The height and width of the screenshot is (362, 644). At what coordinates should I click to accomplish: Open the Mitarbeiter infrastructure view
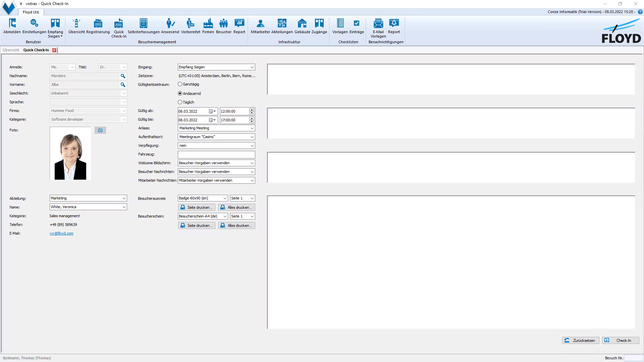[261, 27]
